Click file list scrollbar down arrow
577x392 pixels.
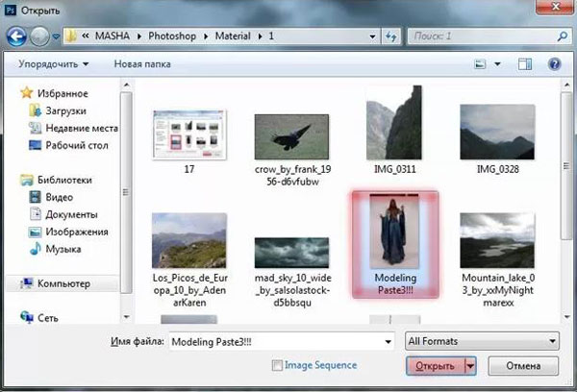566,317
